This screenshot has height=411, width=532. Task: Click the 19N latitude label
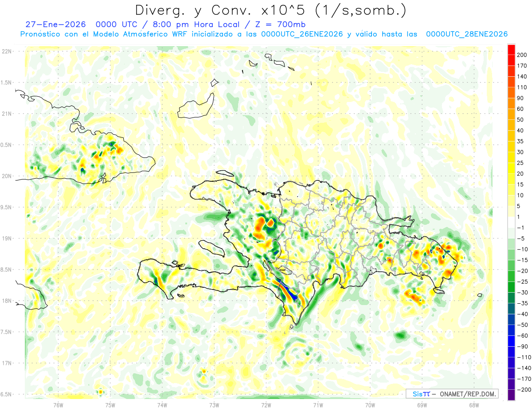(6, 238)
